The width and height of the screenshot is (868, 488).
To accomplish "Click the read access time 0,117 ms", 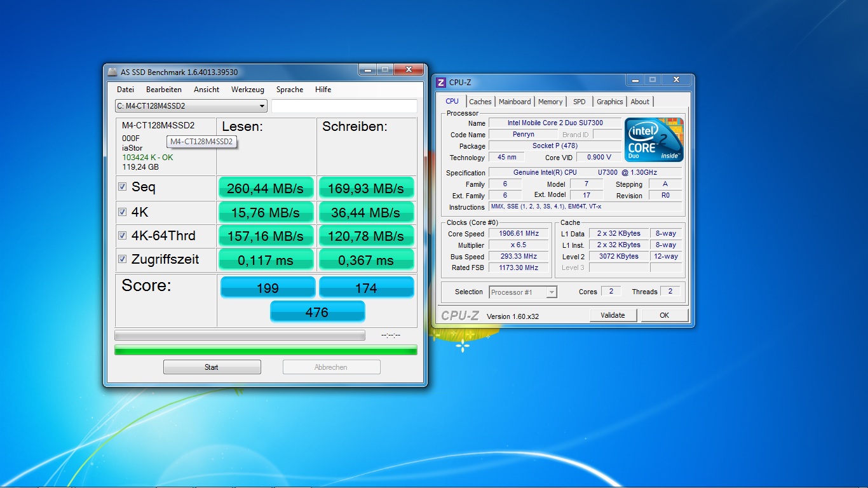I will click(x=266, y=260).
